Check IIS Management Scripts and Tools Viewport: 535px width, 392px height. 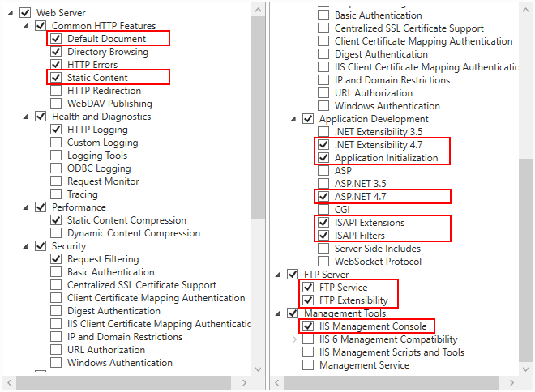pyautogui.click(x=308, y=352)
